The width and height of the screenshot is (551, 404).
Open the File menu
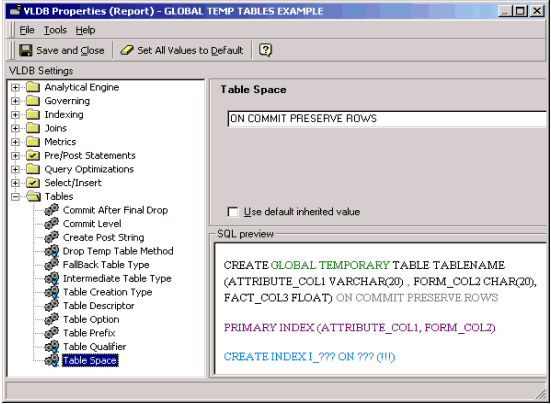pos(27,30)
